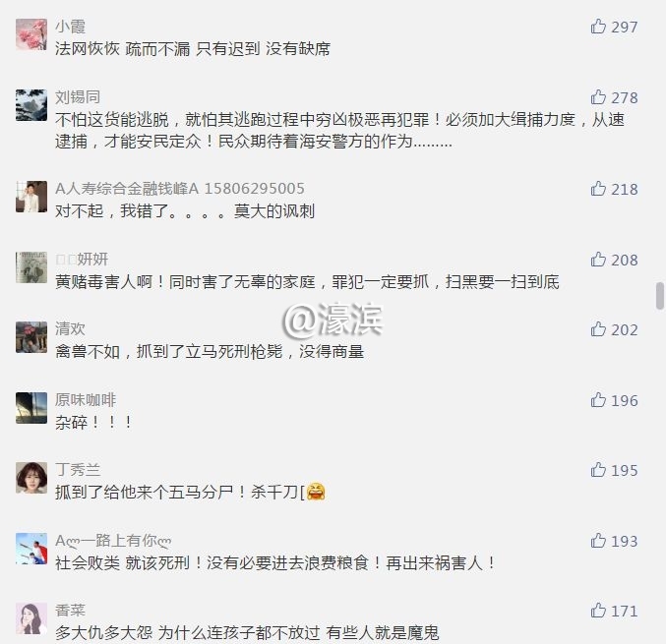
Task: Open 小霞's pink flower avatar
Action: click(x=31, y=34)
